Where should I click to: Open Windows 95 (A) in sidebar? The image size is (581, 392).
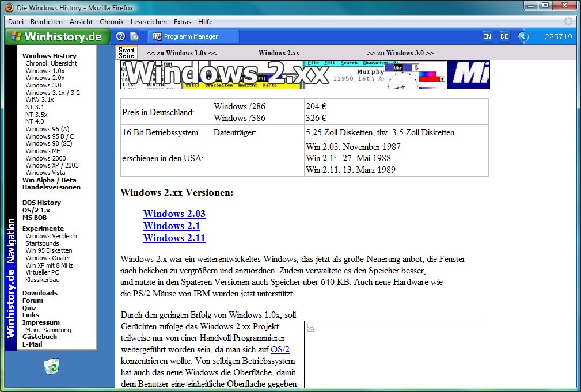click(x=47, y=129)
